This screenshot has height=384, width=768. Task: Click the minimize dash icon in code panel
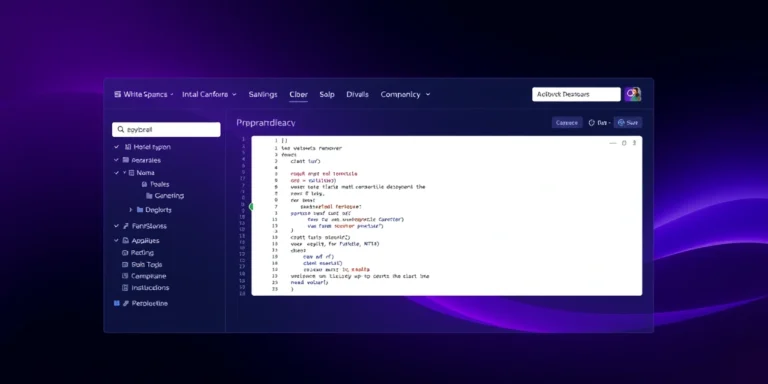click(613, 143)
